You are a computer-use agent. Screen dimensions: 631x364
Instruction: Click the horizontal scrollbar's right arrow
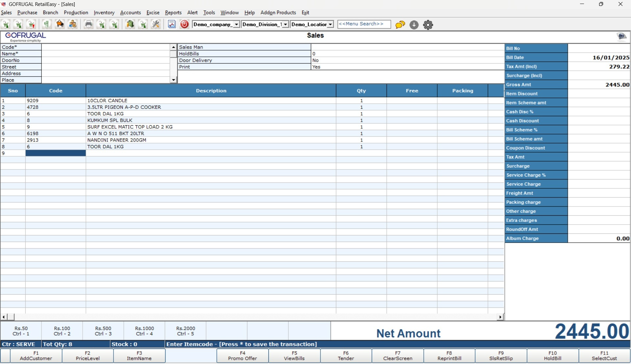500,317
